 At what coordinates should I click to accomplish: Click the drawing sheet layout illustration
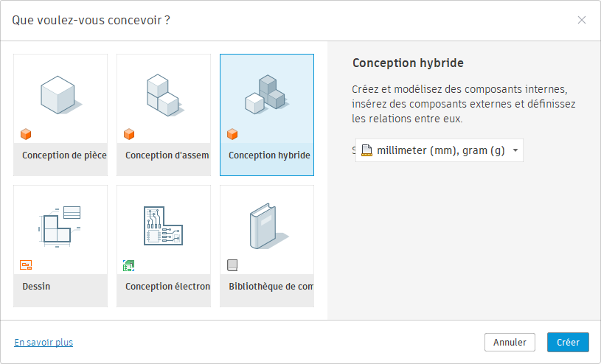click(60, 225)
